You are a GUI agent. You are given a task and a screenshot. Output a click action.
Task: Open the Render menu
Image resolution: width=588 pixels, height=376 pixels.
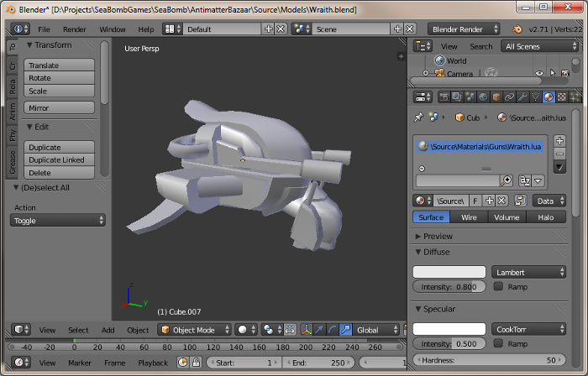point(74,29)
